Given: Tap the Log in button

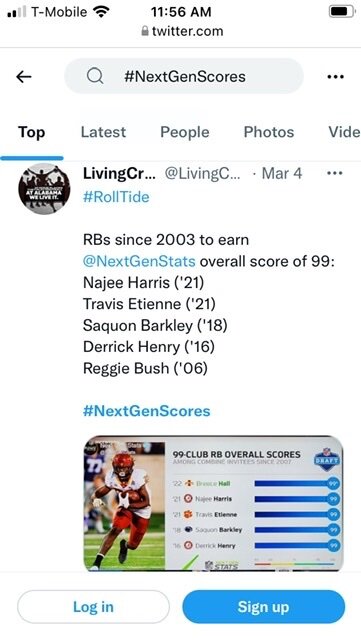Looking at the screenshot, I should point(93,607).
